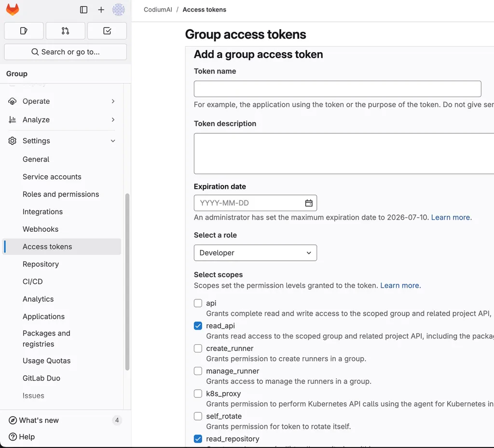Click the Token name input field

click(337, 89)
